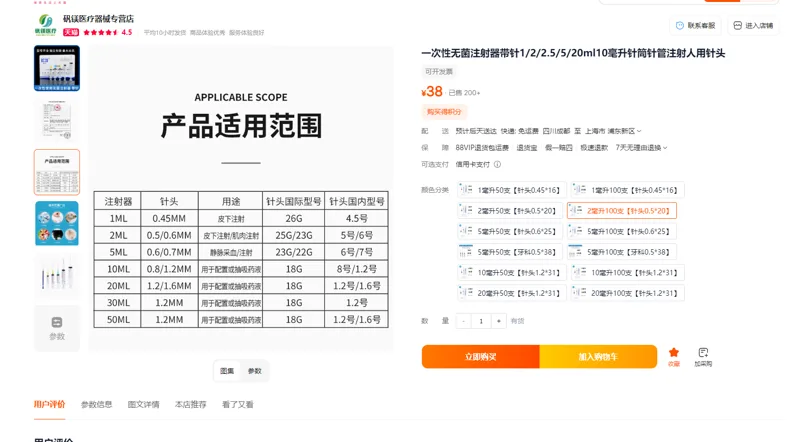
Task: Open the 本店推荐 tab
Action: pos(190,404)
